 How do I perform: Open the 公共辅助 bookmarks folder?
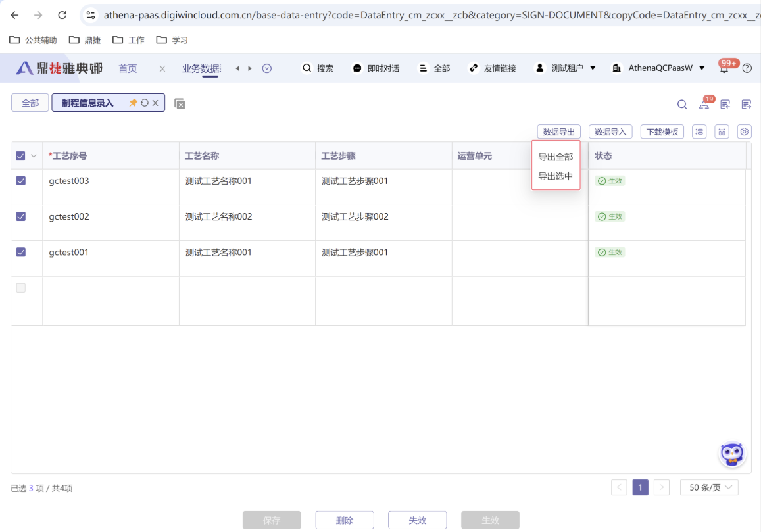click(x=34, y=40)
